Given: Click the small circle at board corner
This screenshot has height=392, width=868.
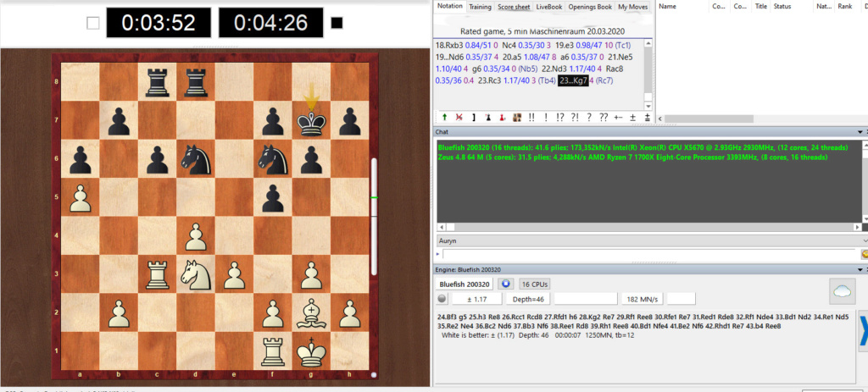Looking at the screenshot, I should click(x=374, y=375).
